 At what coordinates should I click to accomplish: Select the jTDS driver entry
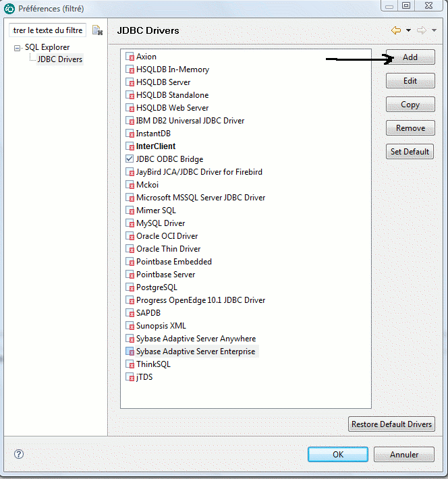pos(144,377)
